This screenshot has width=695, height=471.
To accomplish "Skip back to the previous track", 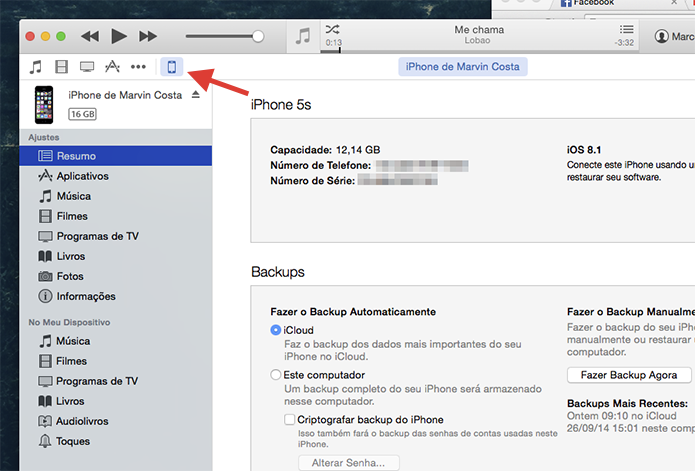I will point(90,36).
